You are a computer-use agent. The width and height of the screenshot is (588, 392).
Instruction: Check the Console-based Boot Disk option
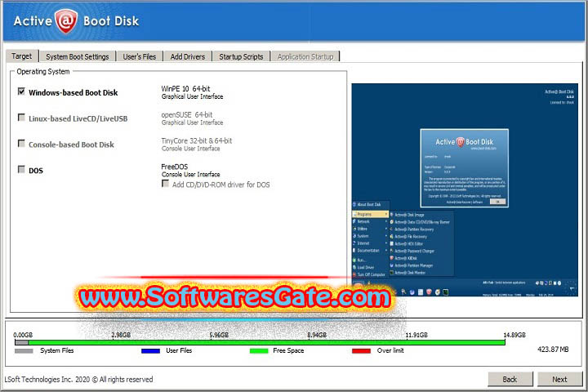coord(21,143)
